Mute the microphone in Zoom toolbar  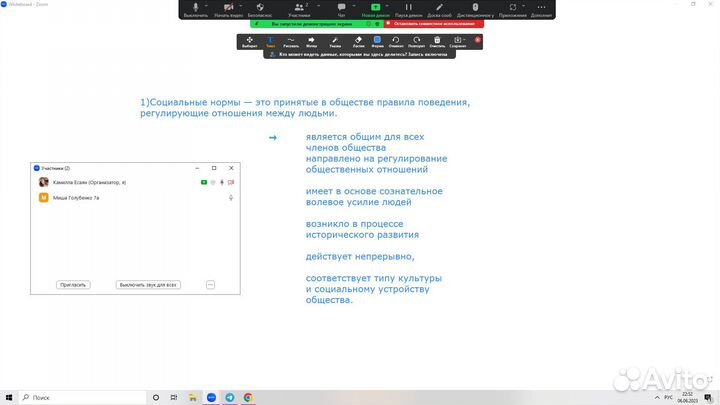pyautogui.click(x=196, y=9)
